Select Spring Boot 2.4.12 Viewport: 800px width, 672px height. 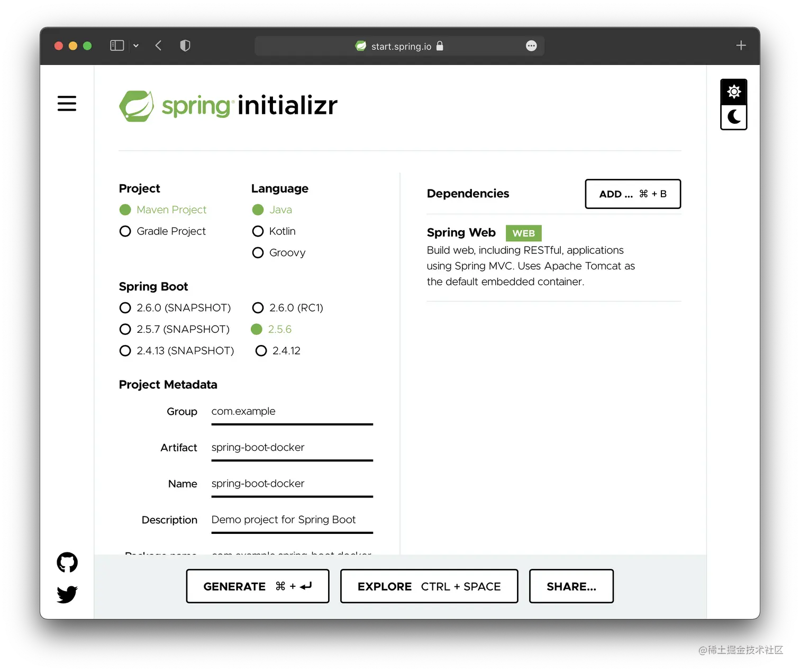[x=278, y=350]
